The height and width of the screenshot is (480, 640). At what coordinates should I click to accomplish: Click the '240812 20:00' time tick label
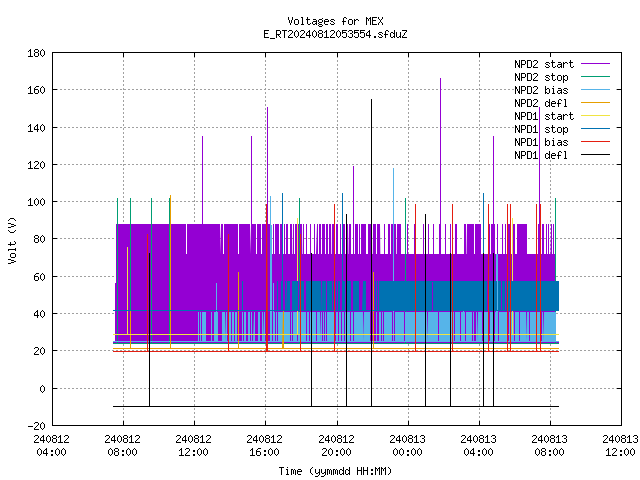click(336, 446)
